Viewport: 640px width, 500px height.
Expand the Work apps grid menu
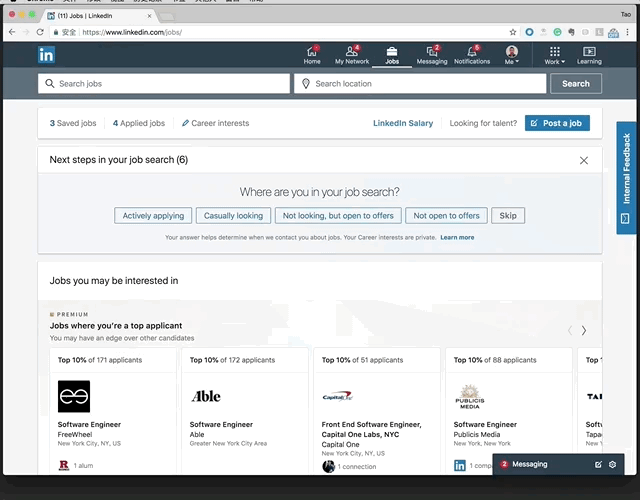554,55
